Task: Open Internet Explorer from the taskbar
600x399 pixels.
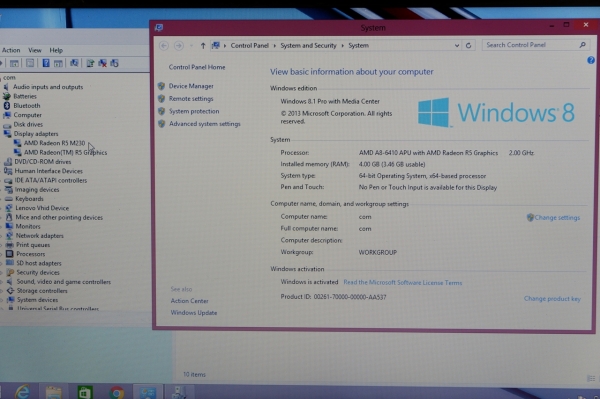Action: tap(23, 392)
